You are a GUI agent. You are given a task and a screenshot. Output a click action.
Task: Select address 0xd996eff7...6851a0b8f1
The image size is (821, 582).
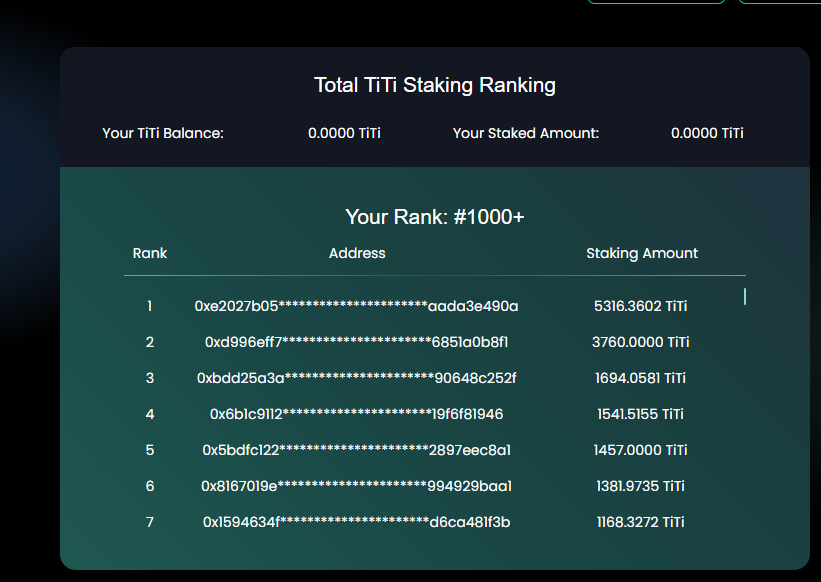click(x=357, y=342)
